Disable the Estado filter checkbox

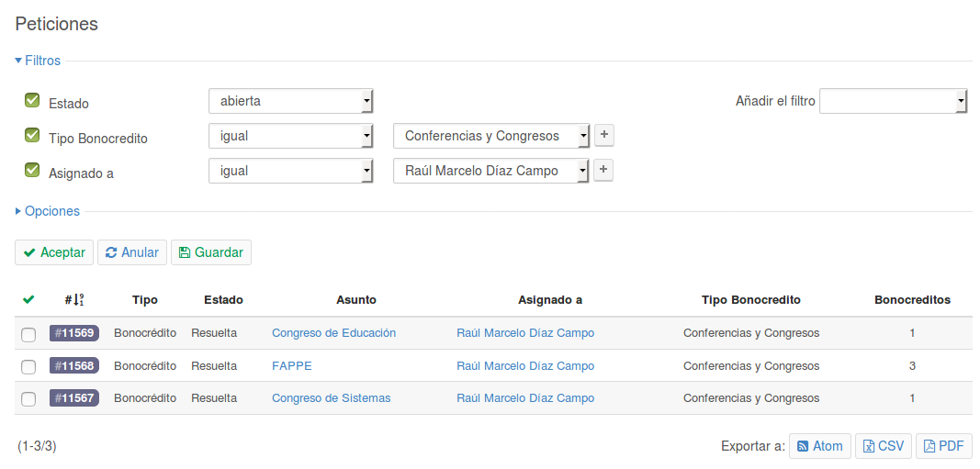[32, 101]
